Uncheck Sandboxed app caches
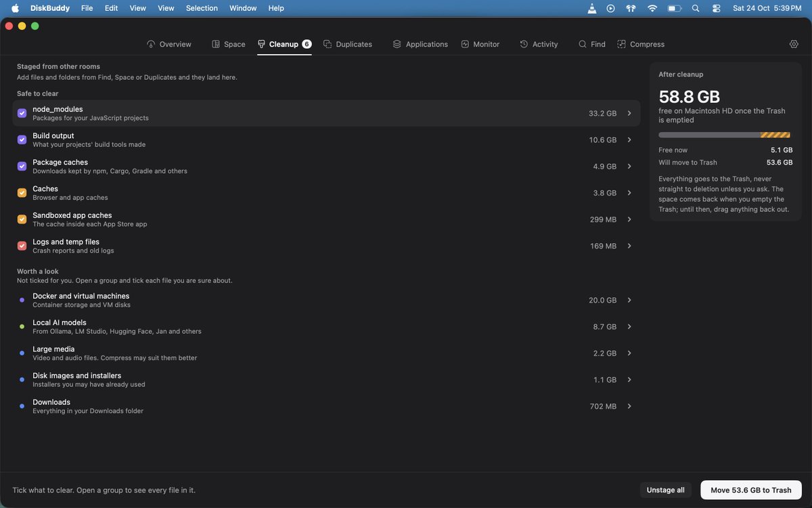Screen dimensions: 812x508 coord(22,219)
